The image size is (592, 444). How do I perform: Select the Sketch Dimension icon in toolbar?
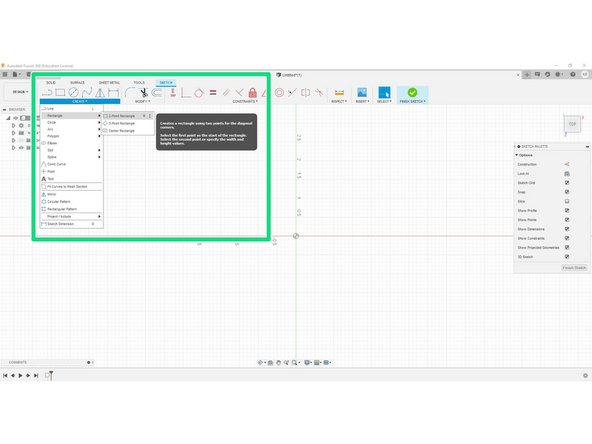pyautogui.click(x=113, y=92)
